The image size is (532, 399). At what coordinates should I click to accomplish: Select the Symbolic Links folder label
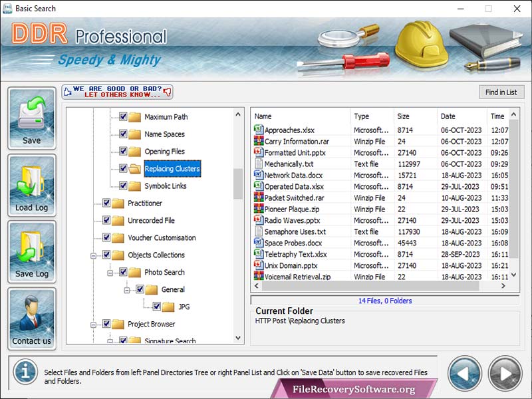[166, 186]
